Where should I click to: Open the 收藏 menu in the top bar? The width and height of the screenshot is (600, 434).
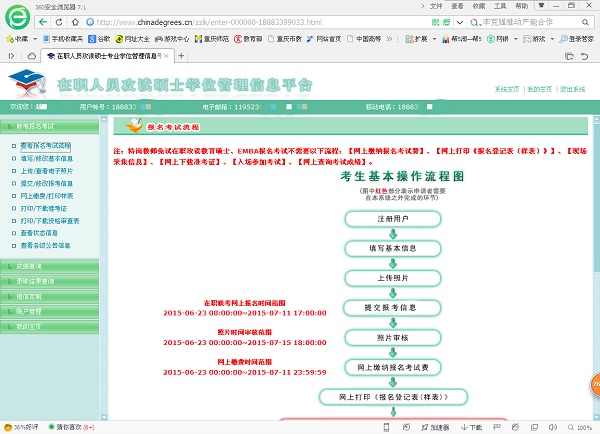click(x=479, y=6)
